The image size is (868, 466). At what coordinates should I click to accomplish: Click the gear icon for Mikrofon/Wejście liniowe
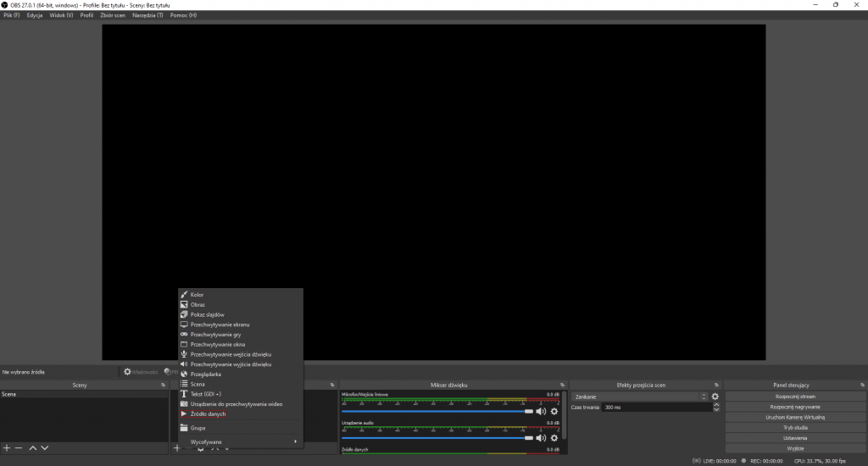pyautogui.click(x=554, y=411)
